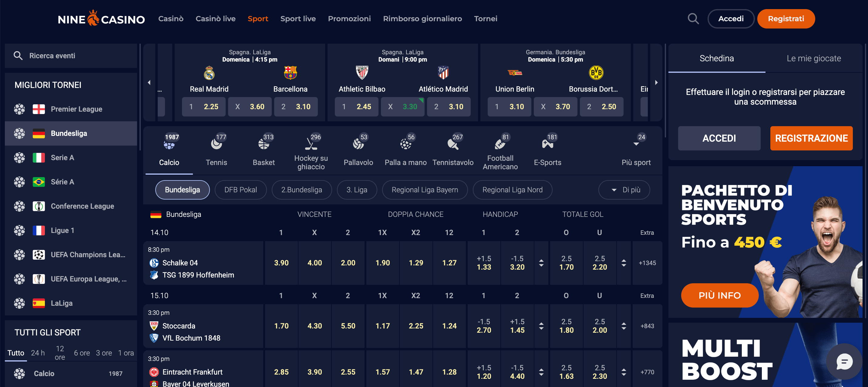868x387 pixels.
Task: Switch to the Le mie giocate tab
Action: tap(814, 58)
